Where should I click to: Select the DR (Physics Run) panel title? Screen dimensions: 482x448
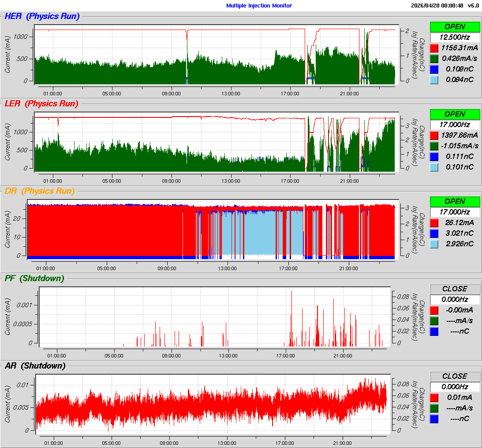pos(40,191)
